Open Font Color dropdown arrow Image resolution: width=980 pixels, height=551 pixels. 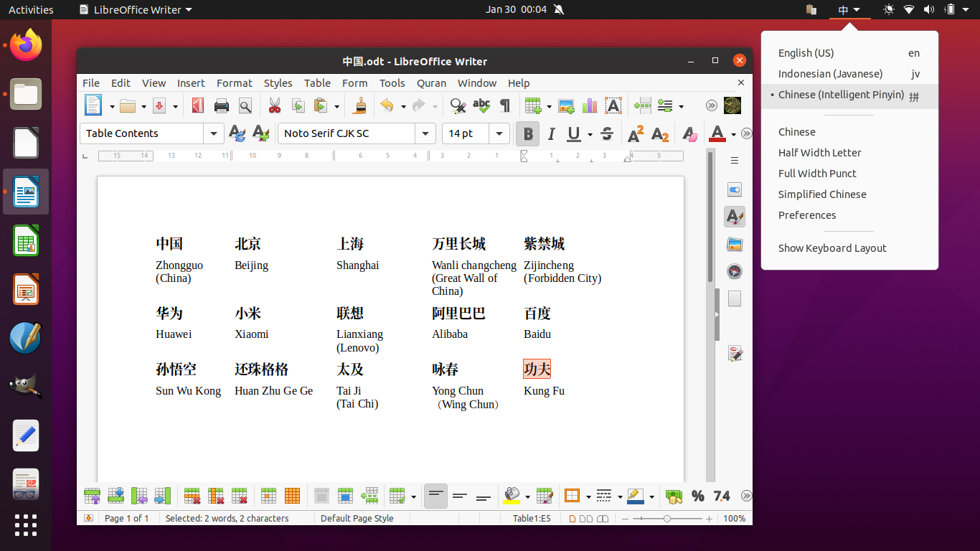click(x=733, y=134)
